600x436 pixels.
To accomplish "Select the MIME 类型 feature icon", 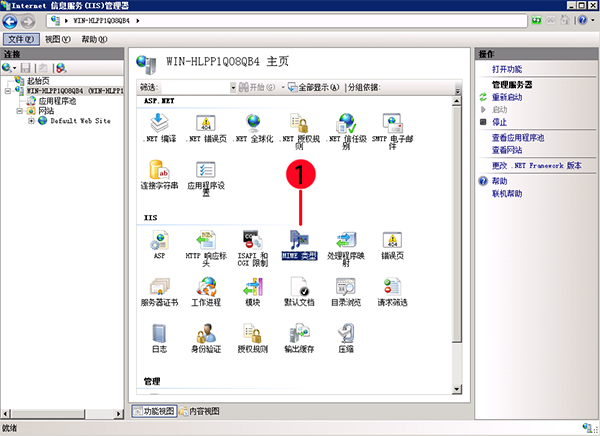I will pos(300,245).
